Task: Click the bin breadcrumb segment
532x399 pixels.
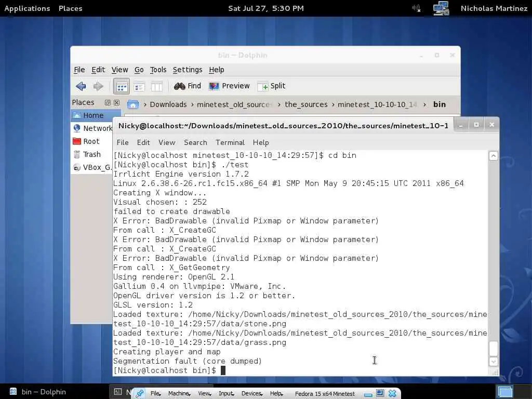Action: coord(440,104)
